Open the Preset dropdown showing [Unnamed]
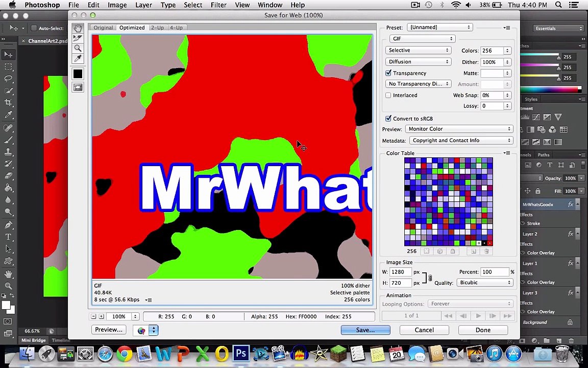This screenshot has height=368, width=588. pos(439,28)
